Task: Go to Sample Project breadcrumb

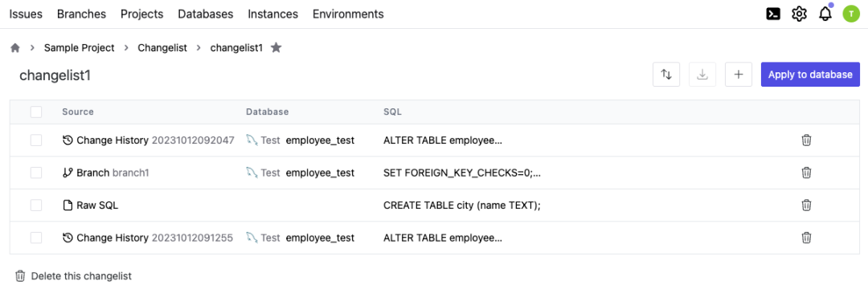Action: 79,48
